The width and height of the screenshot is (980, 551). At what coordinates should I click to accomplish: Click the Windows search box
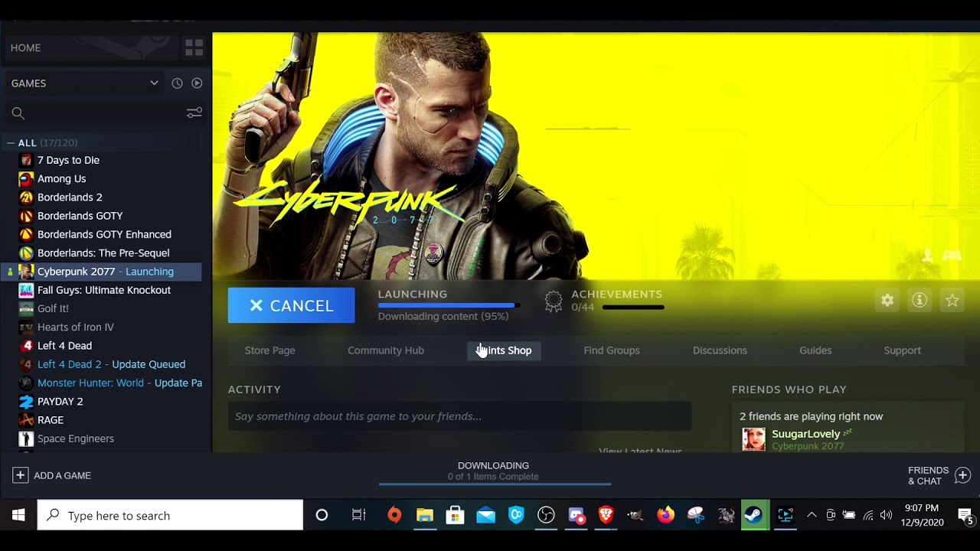click(170, 515)
